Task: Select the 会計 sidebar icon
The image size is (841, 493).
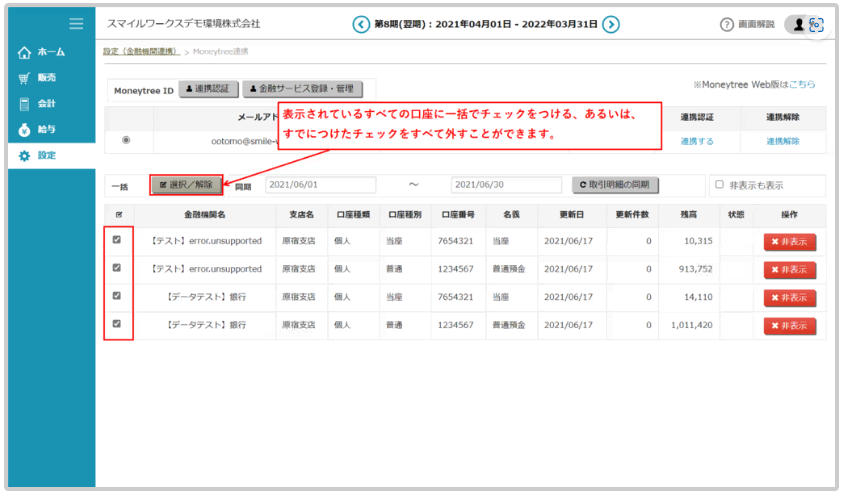Action: 24,104
